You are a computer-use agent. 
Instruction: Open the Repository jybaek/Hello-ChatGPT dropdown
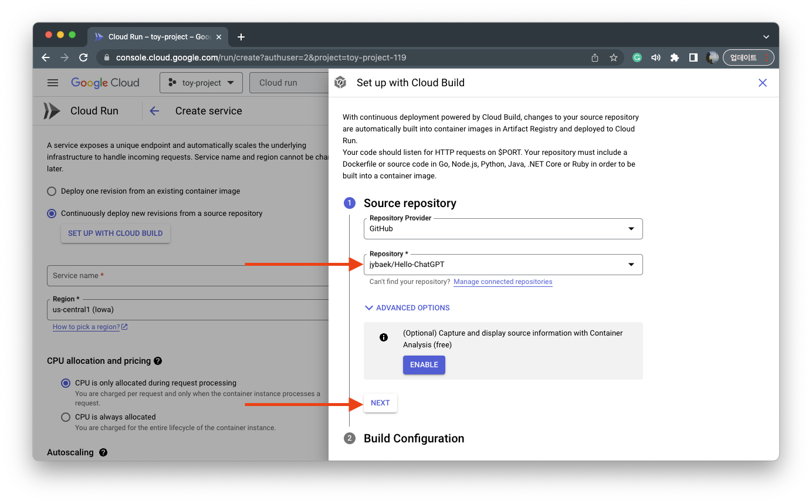tap(503, 265)
